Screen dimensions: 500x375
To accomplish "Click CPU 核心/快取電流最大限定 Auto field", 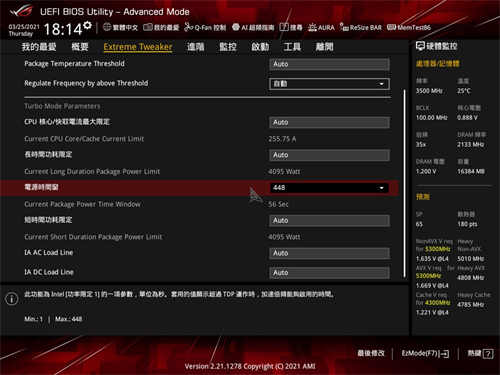I will click(329, 122).
